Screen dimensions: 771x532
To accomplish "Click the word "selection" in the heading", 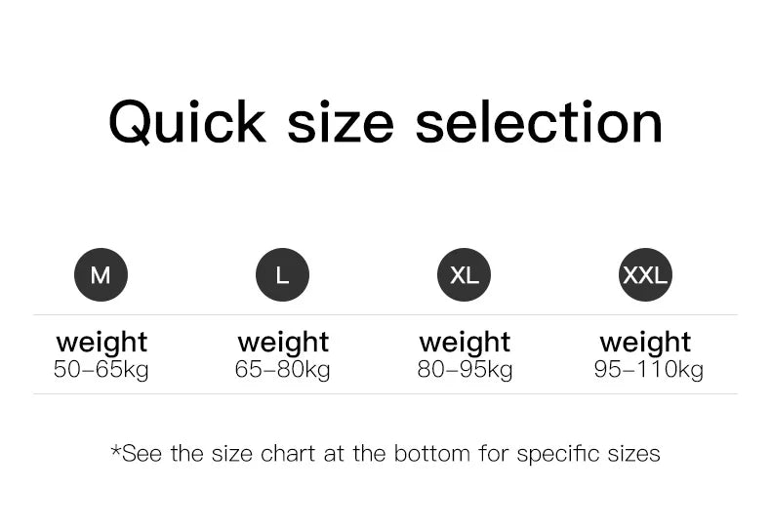I will [539, 124].
